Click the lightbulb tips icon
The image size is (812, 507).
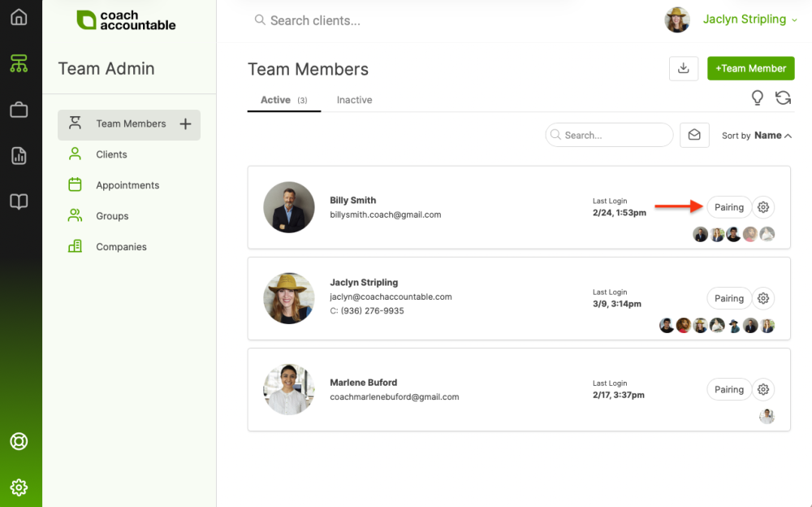pyautogui.click(x=757, y=98)
